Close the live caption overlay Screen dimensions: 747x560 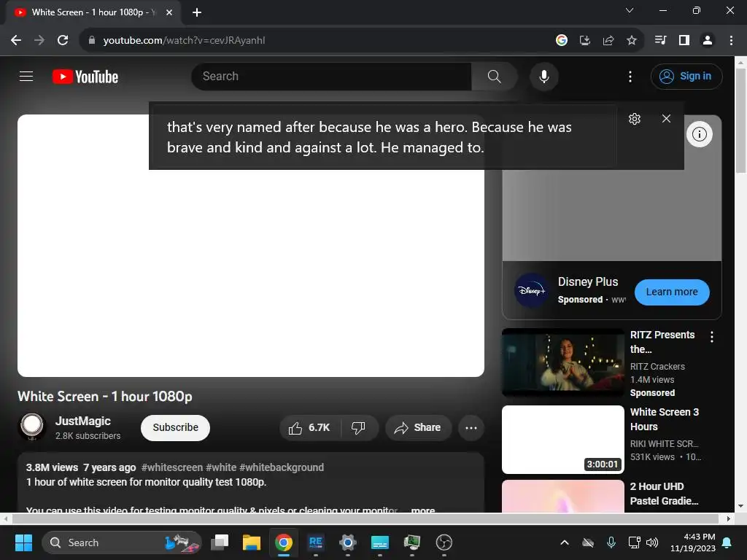pos(666,119)
